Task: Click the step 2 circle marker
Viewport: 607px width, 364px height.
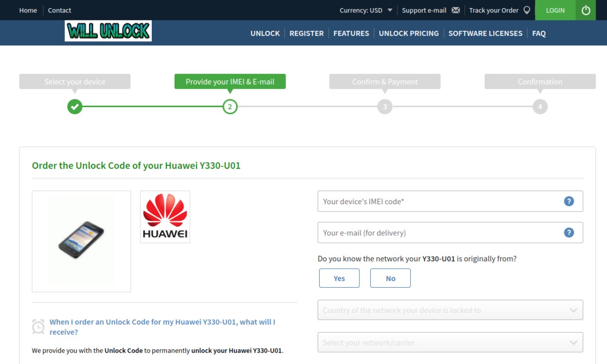Action: point(230,107)
